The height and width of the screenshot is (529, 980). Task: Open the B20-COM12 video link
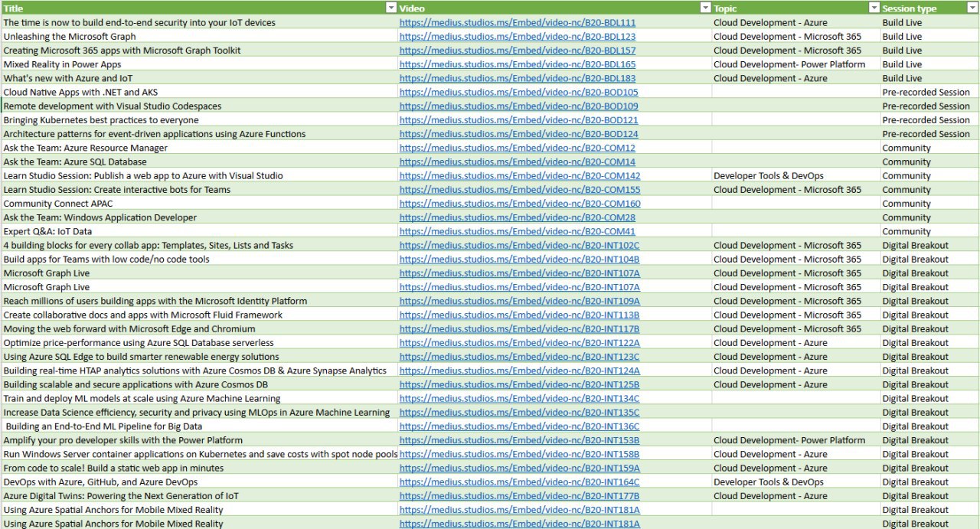pos(518,148)
